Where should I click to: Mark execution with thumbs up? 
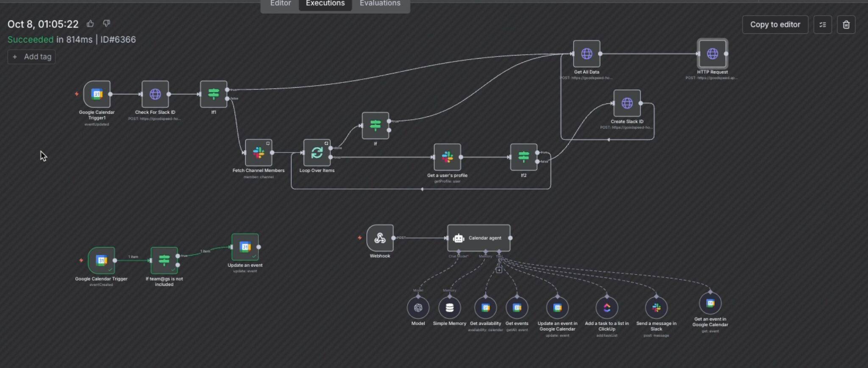90,24
